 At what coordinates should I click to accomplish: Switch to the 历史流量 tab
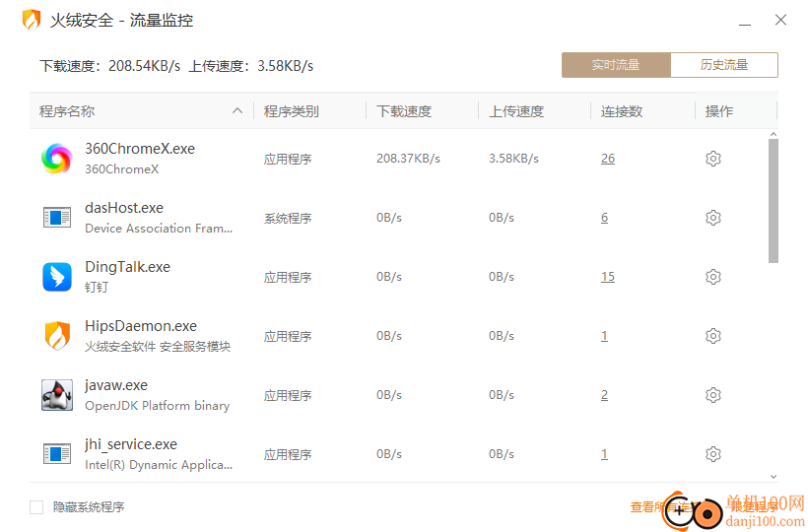pos(724,65)
